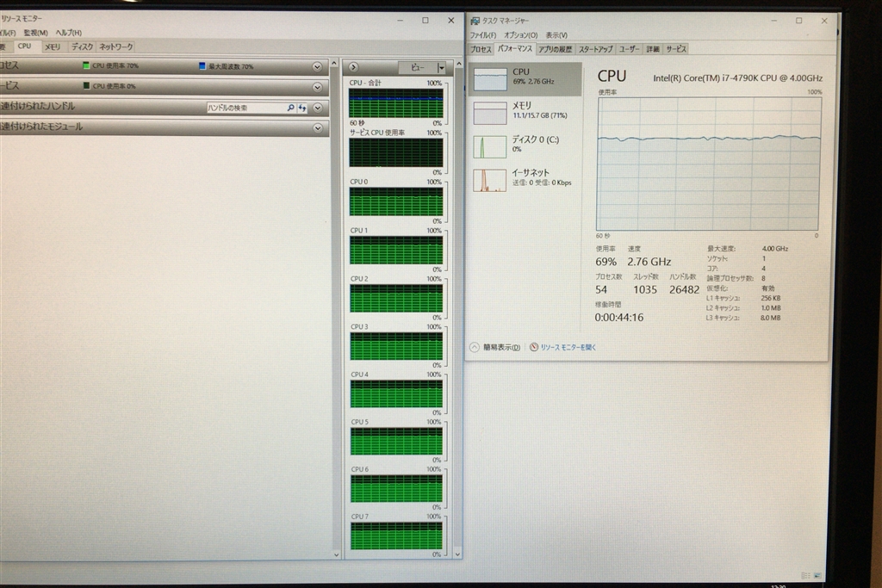Screen dimensions: 882x588
Task: Click the サービス CPU 使用率 graph
Action: 396,152
